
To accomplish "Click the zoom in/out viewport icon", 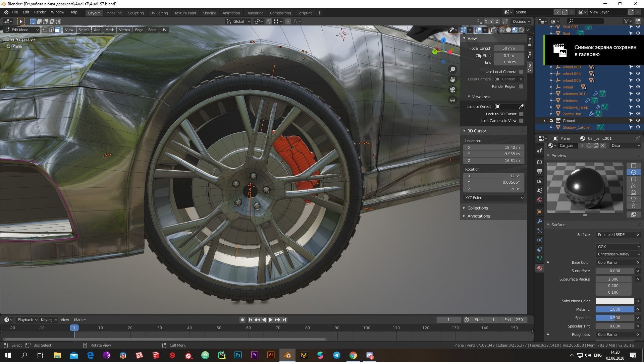I will [x=452, y=69].
